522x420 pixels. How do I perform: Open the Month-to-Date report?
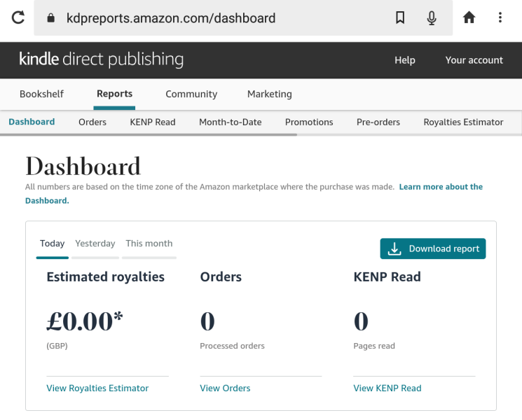(231, 122)
